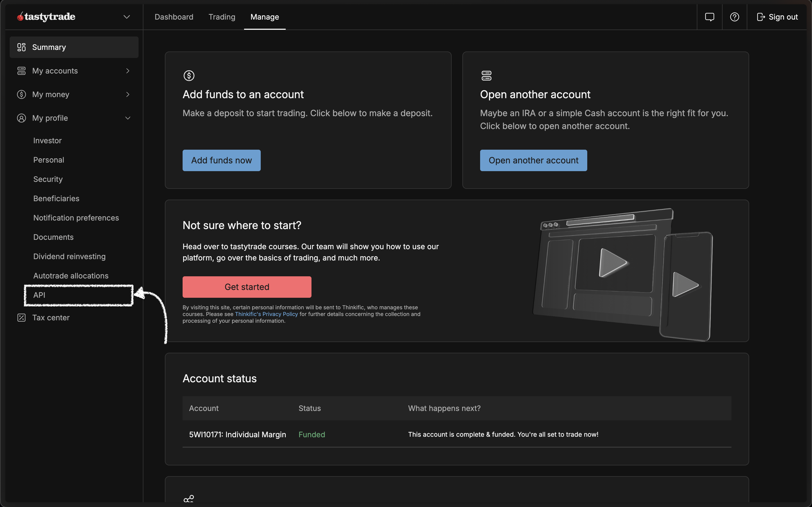The height and width of the screenshot is (507, 812).
Task: Click the Get started button
Action: pyautogui.click(x=247, y=287)
